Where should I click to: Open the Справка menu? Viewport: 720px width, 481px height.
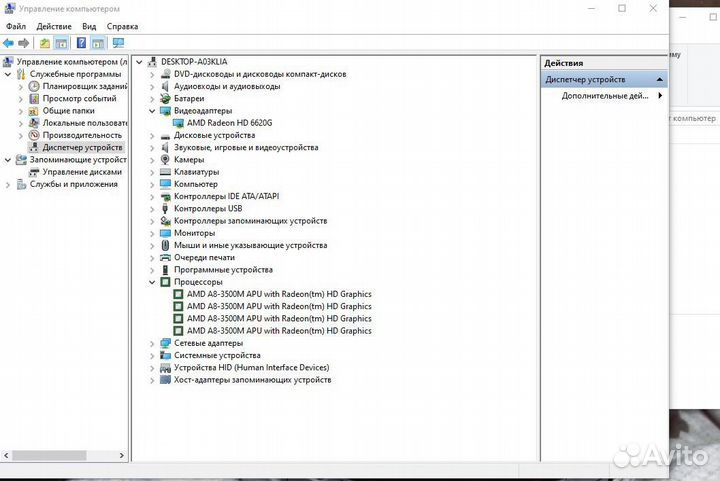pos(123,27)
